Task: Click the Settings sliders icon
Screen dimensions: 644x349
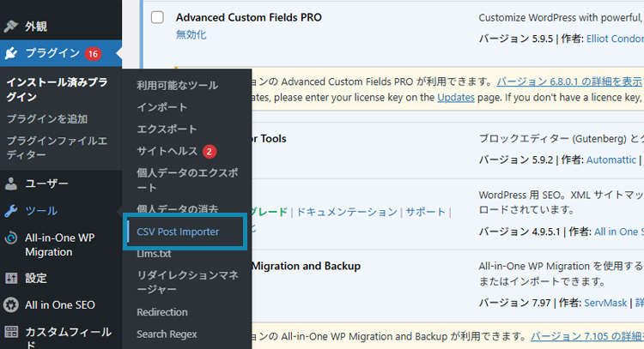Action: (11, 278)
